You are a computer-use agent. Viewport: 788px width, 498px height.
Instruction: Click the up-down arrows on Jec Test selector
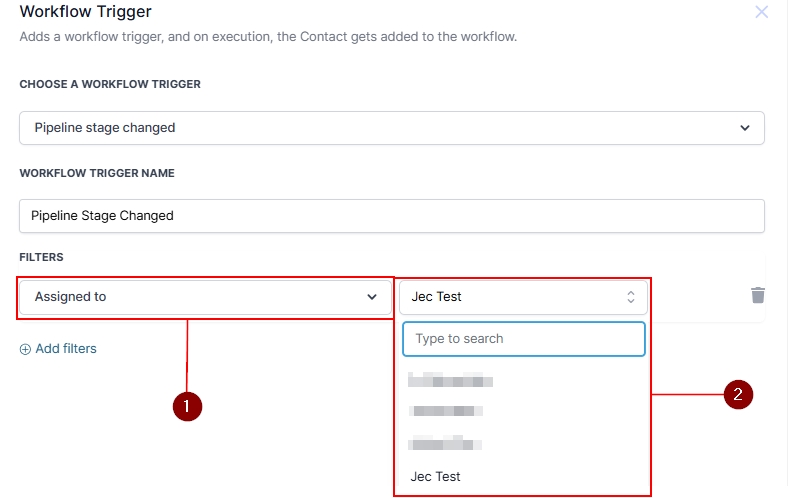630,297
